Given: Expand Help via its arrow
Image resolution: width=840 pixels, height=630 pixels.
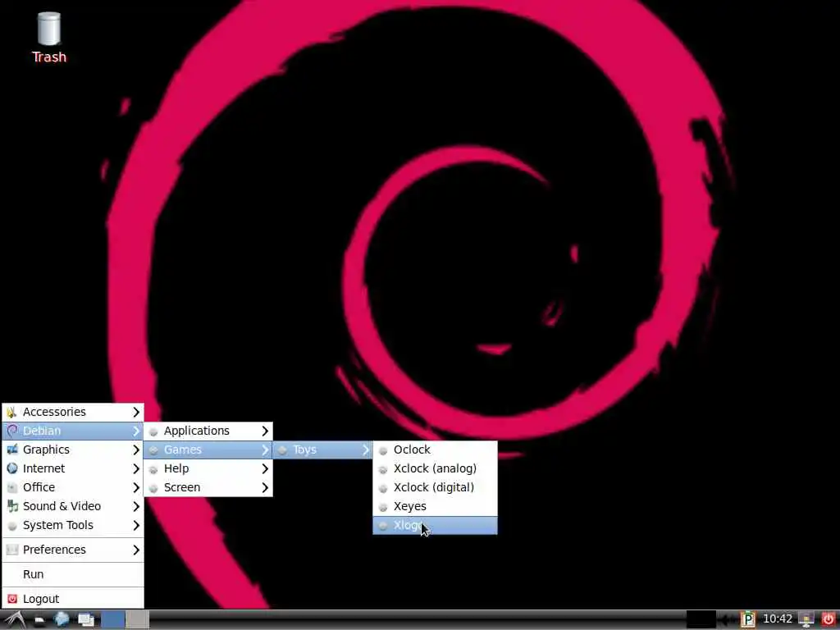Looking at the screenshot, I should tap(265, 468).
